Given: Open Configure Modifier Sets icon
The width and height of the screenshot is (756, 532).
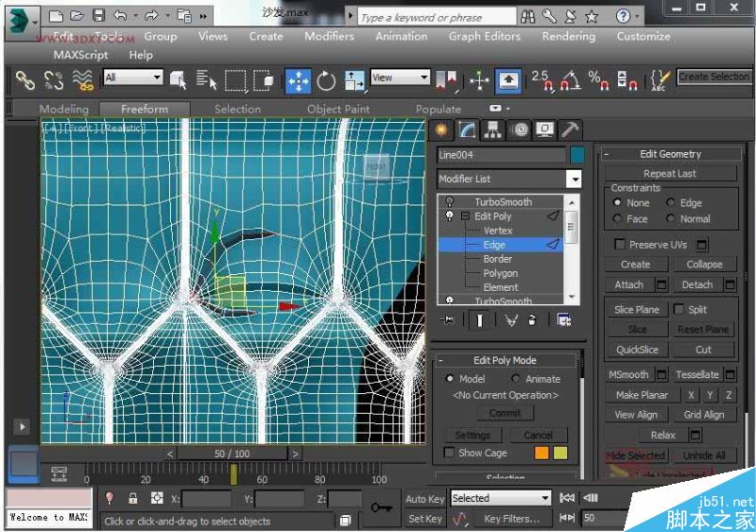Looking at the screenshot, I should (x=563, y=319).
